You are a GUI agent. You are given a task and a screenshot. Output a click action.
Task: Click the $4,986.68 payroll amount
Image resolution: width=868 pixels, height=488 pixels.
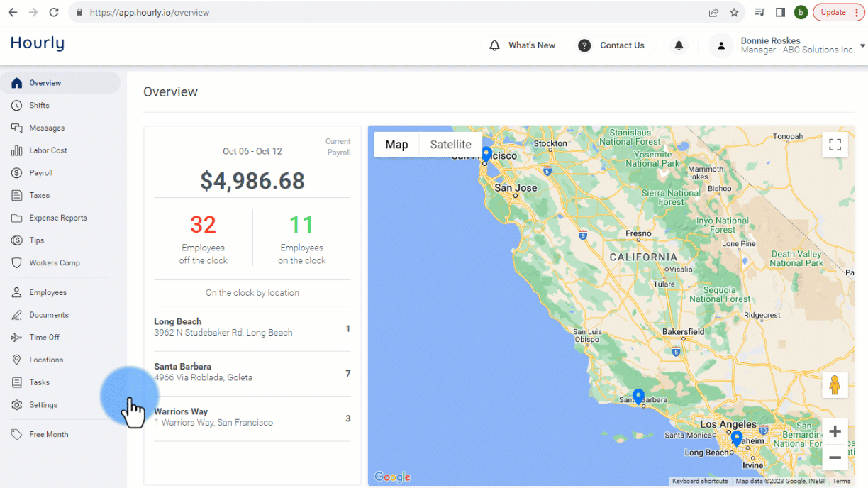pyautogui.click(x=252, y=181)
